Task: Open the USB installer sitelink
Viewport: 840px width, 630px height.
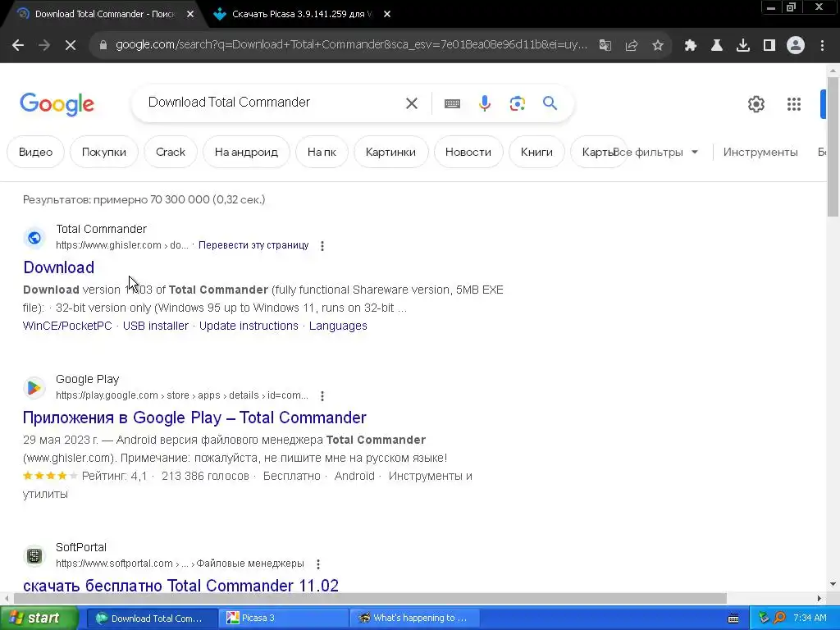Action: [x=155, y=326]
